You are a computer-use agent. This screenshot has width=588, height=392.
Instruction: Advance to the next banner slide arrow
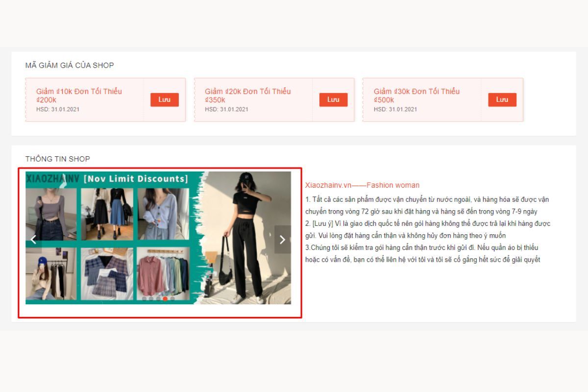[x=282, y=240]
